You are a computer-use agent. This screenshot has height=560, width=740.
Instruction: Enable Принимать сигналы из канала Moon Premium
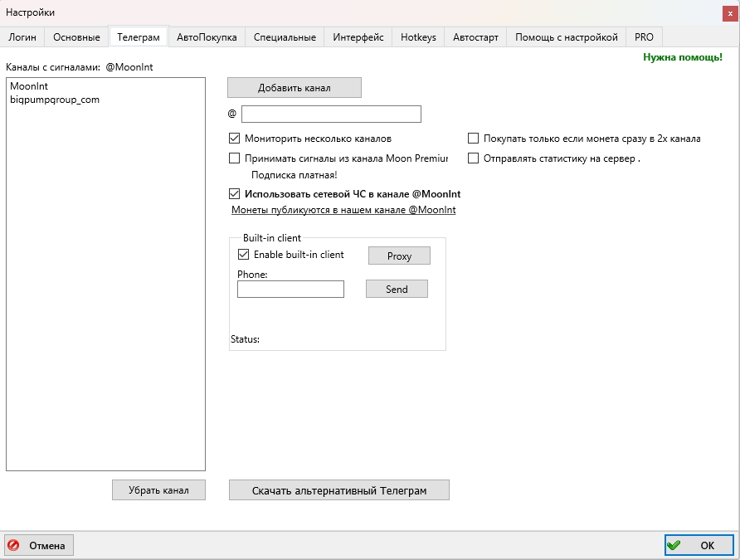(x=234, y=158)
